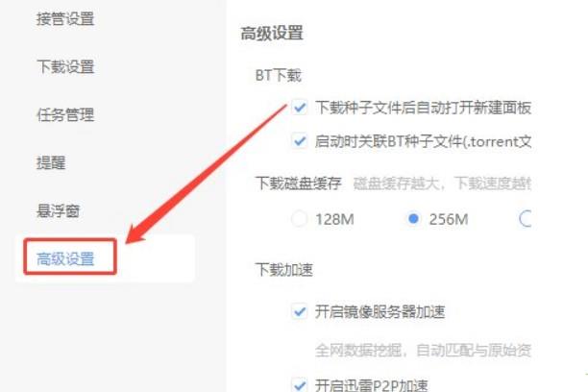Go to the 任务管理 section
Viewport: 588px width, 392px height.
point(65,114)
